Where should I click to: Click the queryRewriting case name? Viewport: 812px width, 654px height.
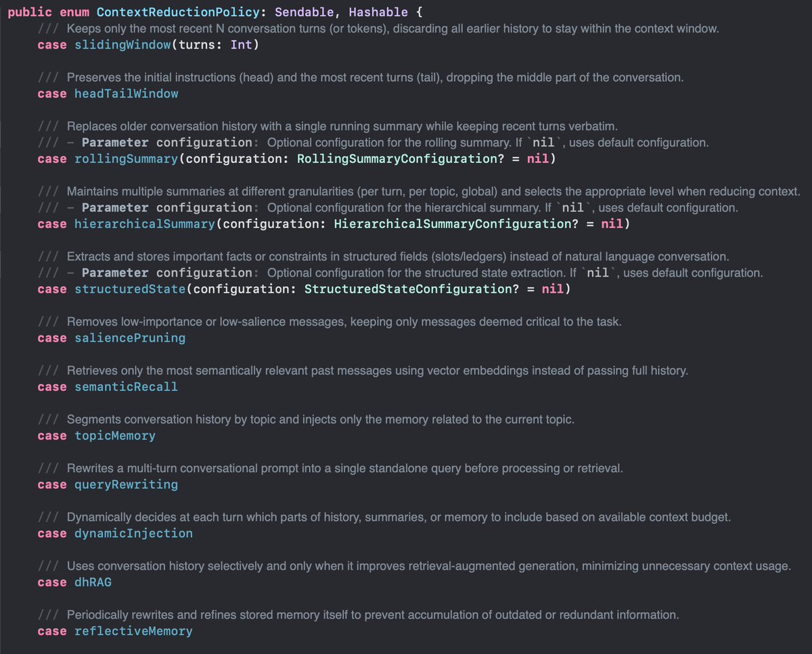coord(127,484)
